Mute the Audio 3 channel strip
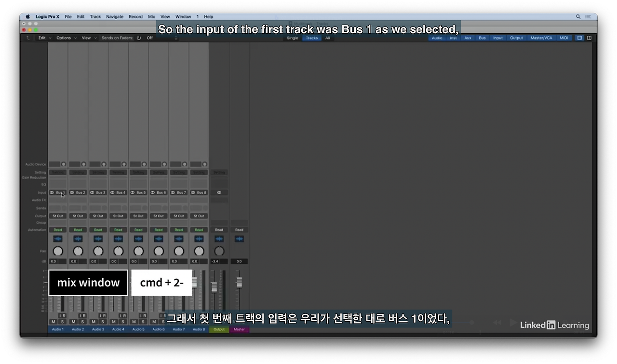 (94, 322)
